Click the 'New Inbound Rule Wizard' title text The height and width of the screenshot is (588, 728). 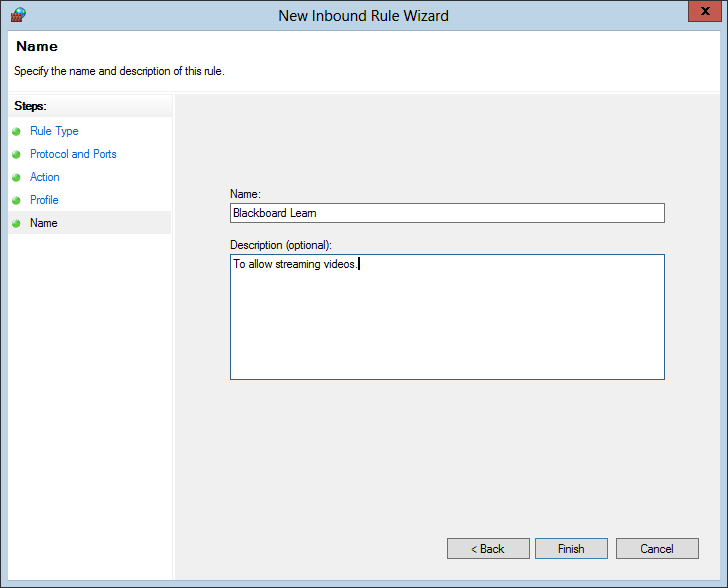pos(364,16)
